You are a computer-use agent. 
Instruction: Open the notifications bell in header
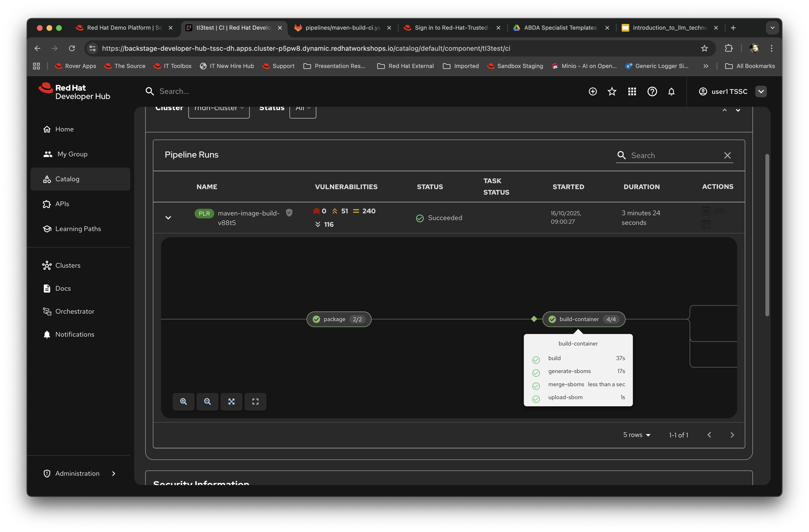point(671,91)
